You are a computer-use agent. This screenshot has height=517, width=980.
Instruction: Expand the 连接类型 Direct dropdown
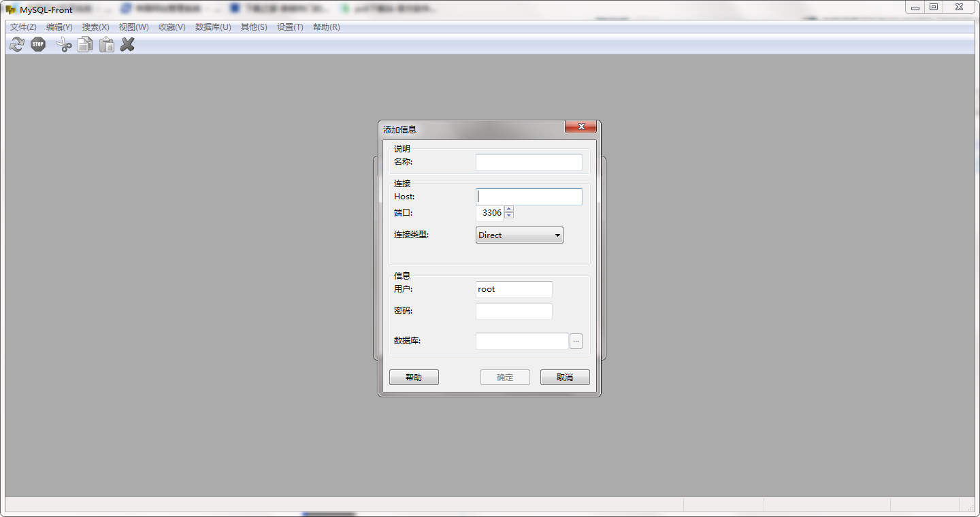(519, 235)
